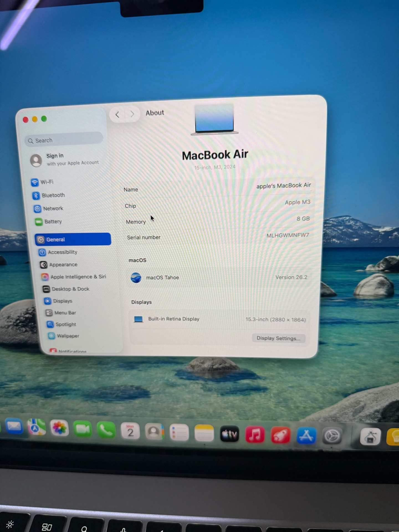Select General in the sidebar
399x532 pixels.
(73, 239)
